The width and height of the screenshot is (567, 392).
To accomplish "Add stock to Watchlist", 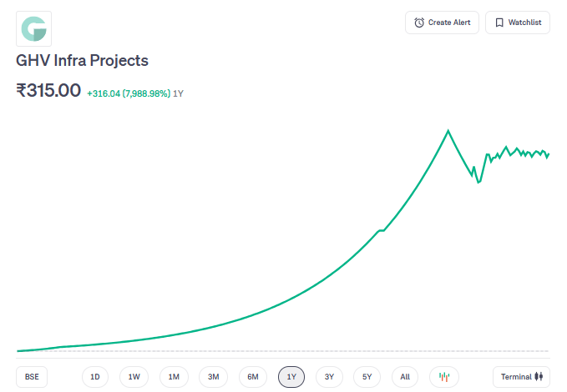I will tap(518, 23).
